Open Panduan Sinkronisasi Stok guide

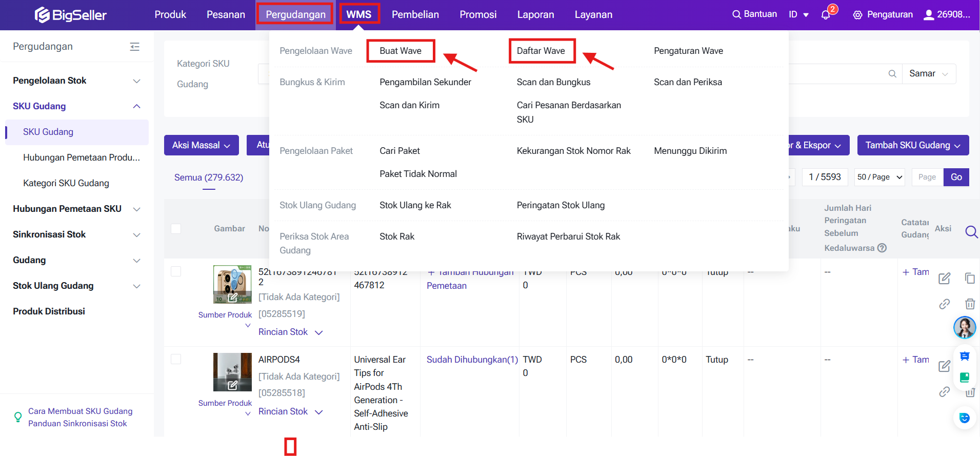pos(77,423)
